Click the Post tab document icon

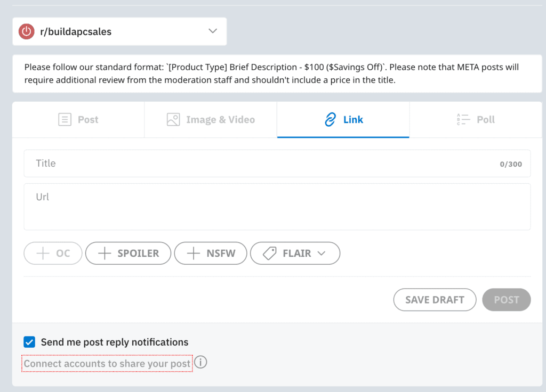[x=65, y=120]
